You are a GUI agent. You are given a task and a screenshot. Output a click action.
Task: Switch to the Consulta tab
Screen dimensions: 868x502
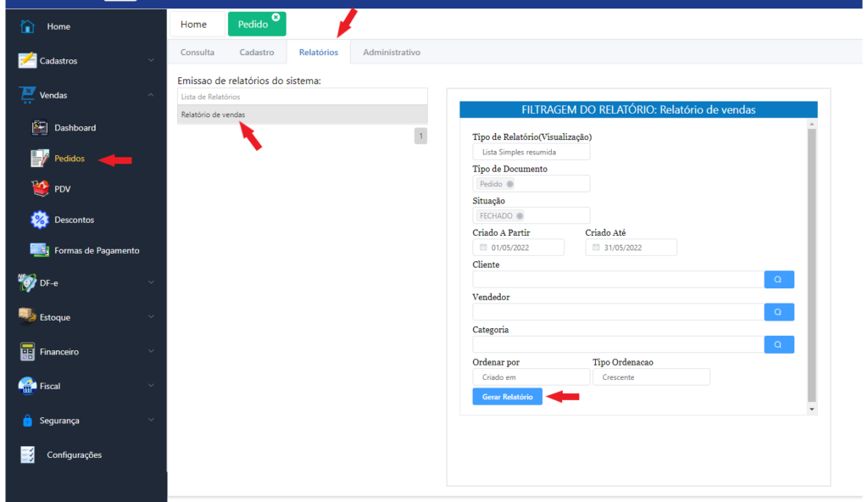197,53
